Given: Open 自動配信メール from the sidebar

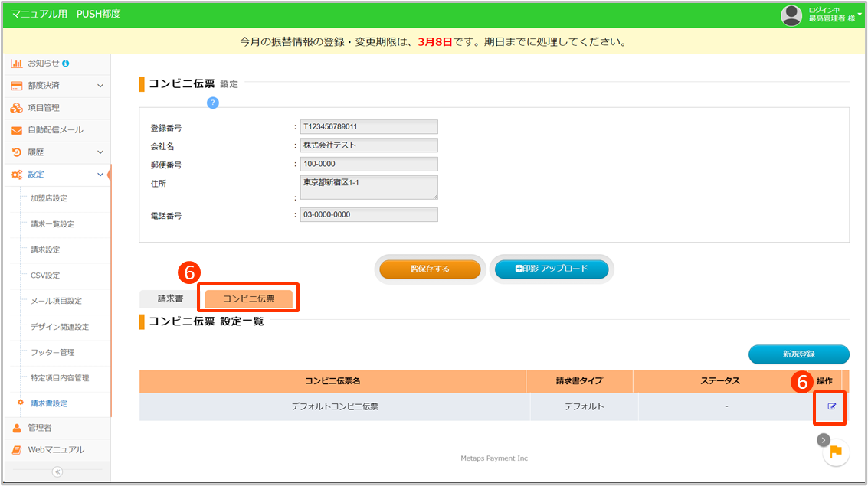Looking at the screenshot, I should click(55, 130).
